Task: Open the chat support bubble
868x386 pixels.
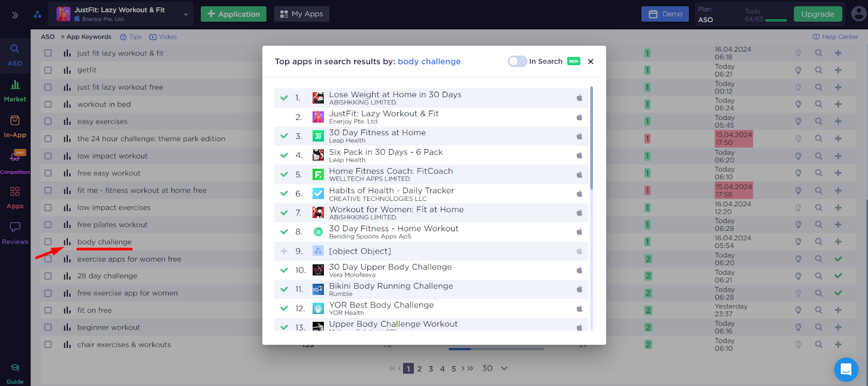Action: pyautogui.click(x=846, y=370)
